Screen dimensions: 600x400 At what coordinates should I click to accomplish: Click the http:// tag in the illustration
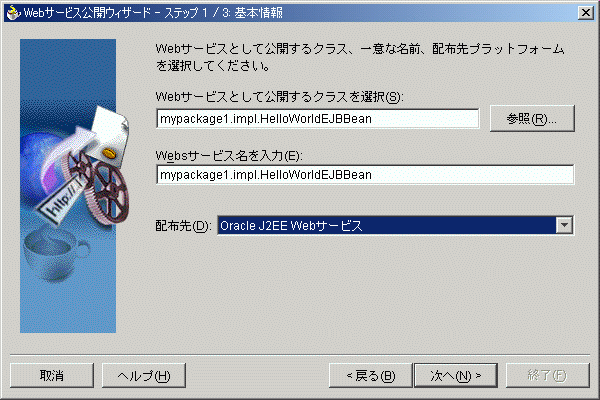(60, 203)
